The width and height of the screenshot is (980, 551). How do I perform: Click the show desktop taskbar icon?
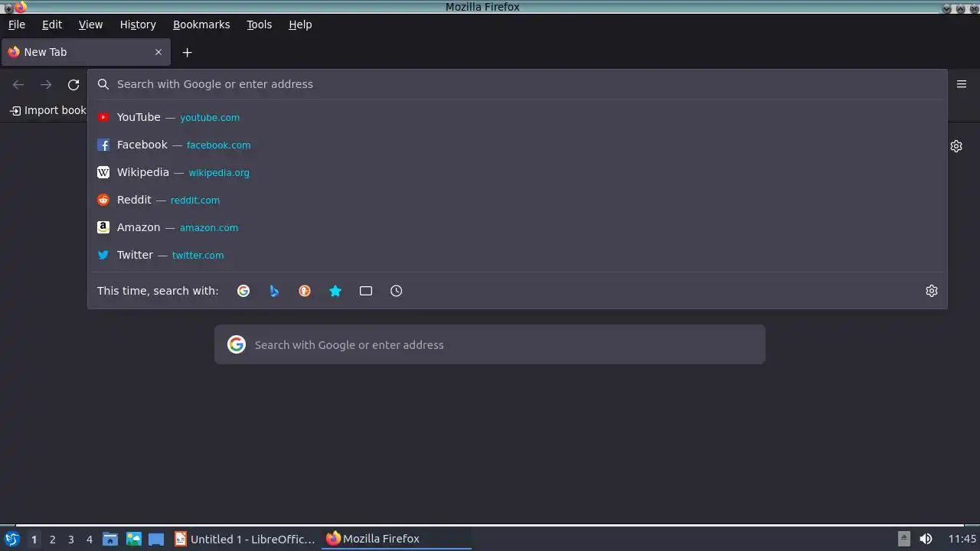coord(156,539)
